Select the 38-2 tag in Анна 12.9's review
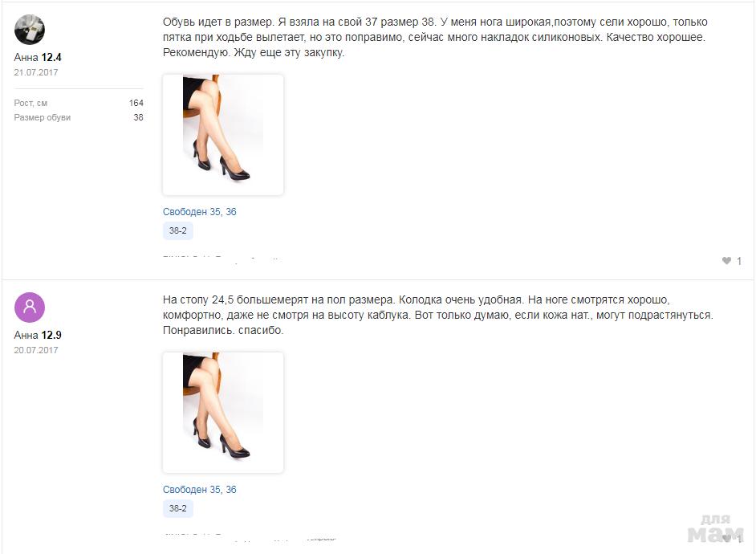The height and width of the screenshot is (554, 756). click(178, 508)
